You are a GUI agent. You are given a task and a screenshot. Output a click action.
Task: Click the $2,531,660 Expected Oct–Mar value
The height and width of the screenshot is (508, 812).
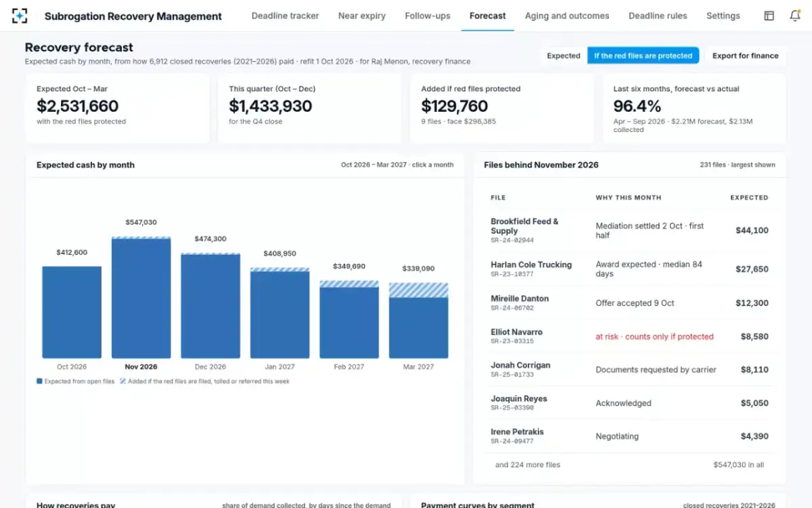click(78, 106)
